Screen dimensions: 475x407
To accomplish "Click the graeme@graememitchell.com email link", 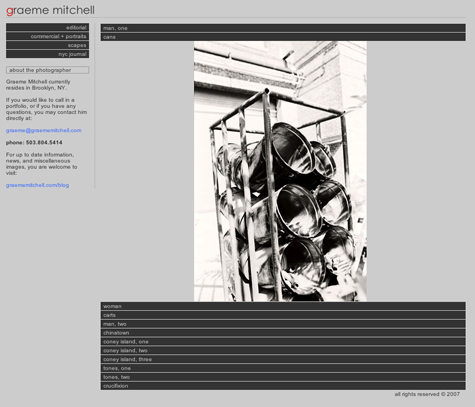I will click(x=44, y=130).
